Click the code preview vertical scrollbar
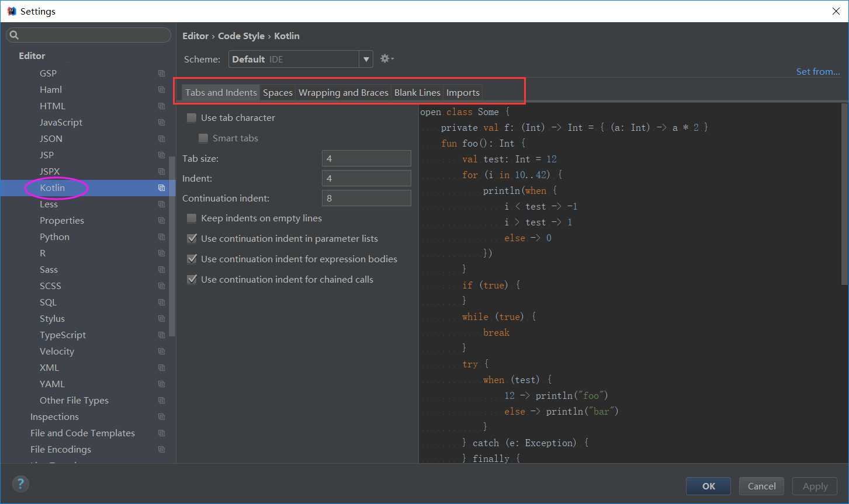849x504 pixels. (844, 194)
